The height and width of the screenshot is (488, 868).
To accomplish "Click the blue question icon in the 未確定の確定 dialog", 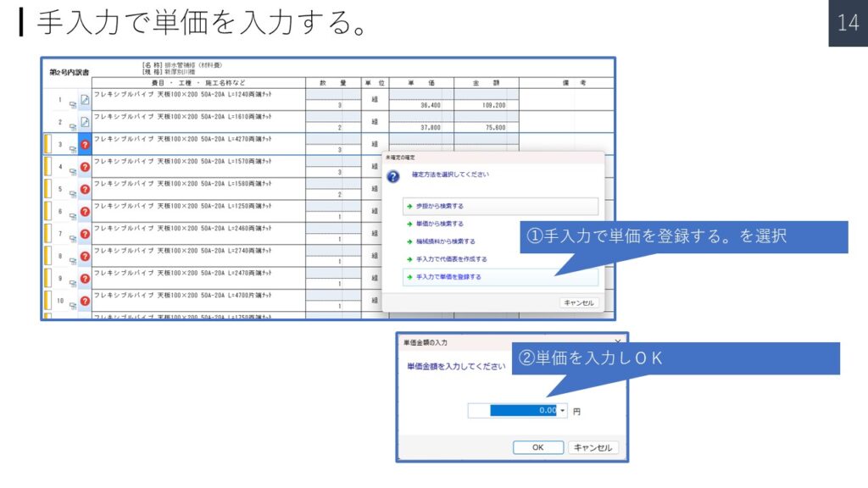I will pyautogui.click(x=393, y=177).
